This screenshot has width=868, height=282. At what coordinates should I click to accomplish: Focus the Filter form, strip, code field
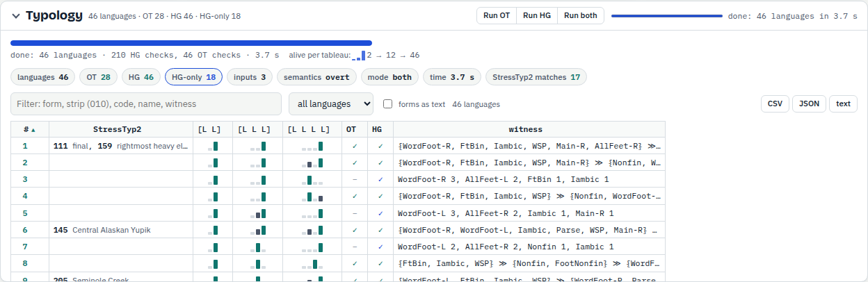[146, 103]
